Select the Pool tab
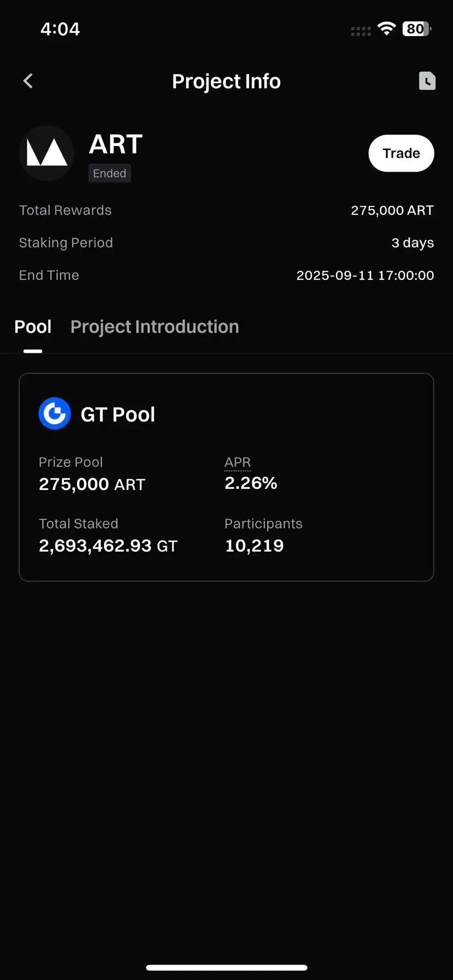This screenshot has height=980, width=453. (33, 326)
